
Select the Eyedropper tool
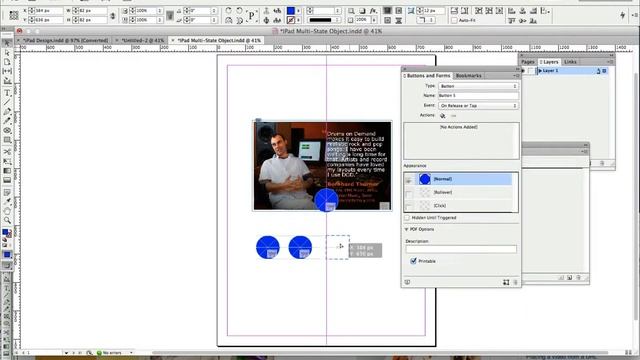coord(7,202)
